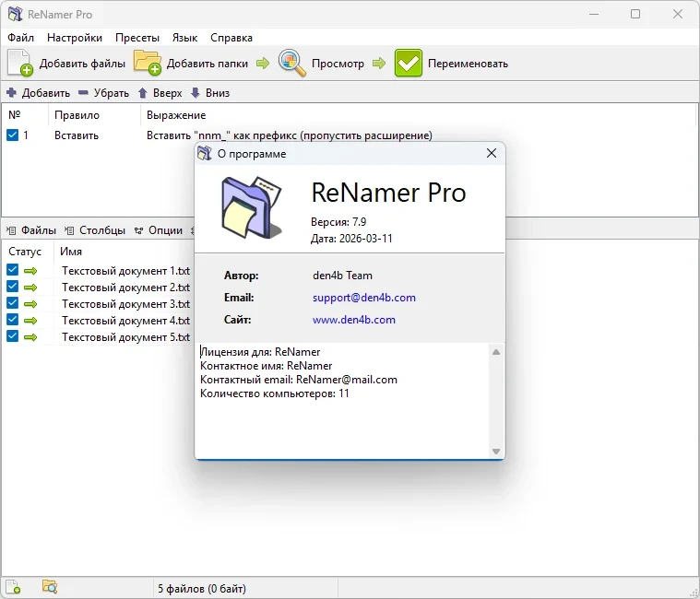Viewport: 700px width, 599px height.
Task: Maximize the ReNamer Pro window
Action: pyautogui.click(x=635, y=14)
